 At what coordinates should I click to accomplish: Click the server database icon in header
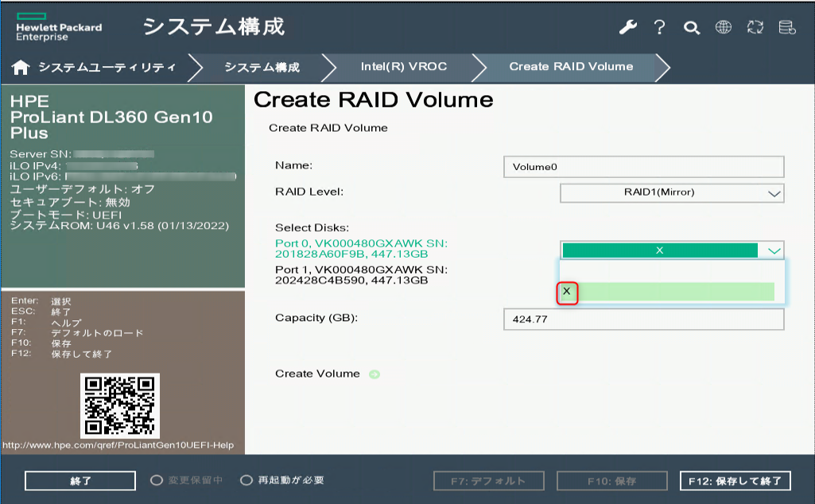tap(787, 27)
